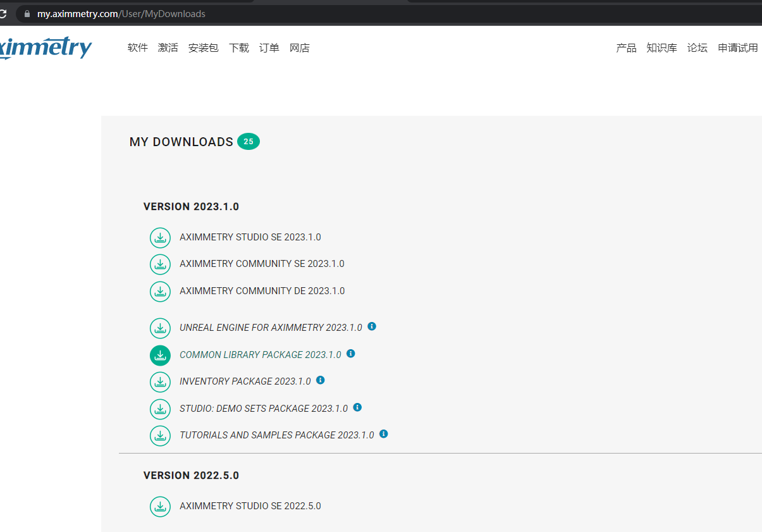Click the site lock icon in address bar
Screen dimensions: 762x532
[27, 13]
